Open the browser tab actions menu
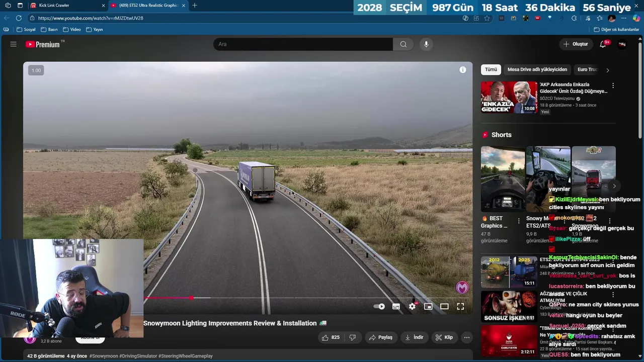The width and height of the screenshot is (644, 362). 20,6
